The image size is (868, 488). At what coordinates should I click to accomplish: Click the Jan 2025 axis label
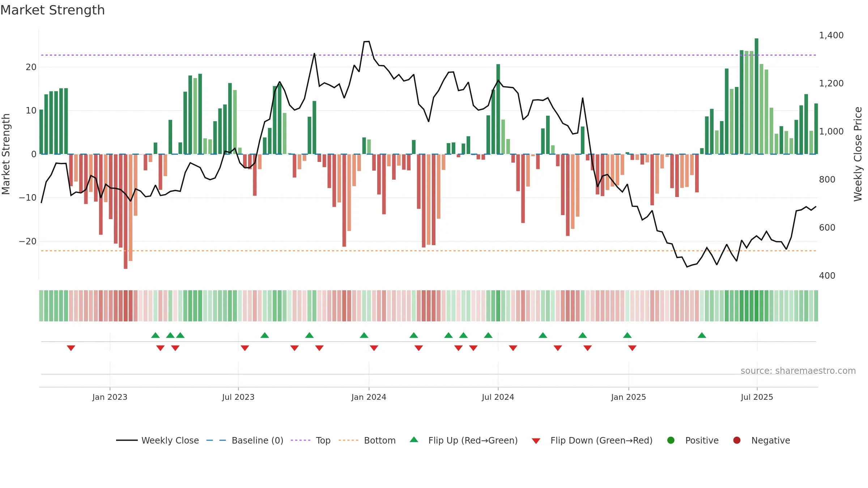[x=628, y=397]
